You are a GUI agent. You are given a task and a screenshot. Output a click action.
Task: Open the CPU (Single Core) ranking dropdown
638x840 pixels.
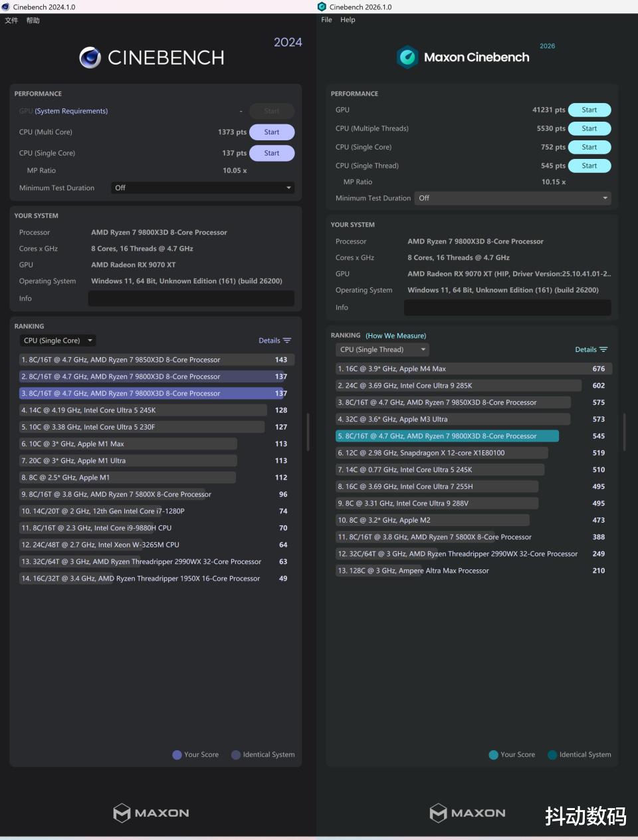coord(58,341)
